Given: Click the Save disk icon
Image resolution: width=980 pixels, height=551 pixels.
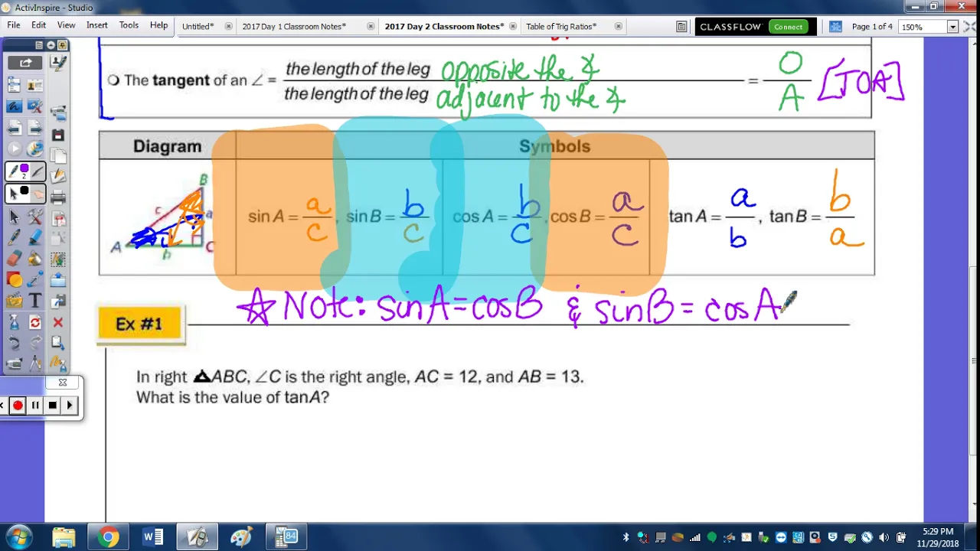Looking at the screenshot, I should point(58,135).
